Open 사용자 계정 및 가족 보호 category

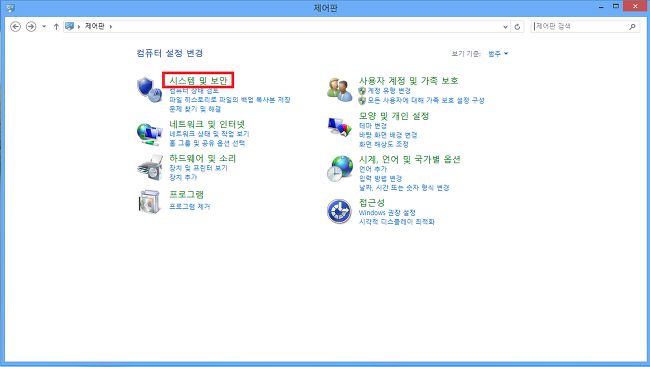[x=408, y=80]
